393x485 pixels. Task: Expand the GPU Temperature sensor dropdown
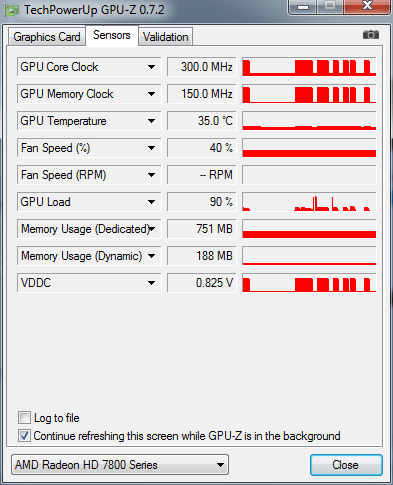[x=151, y=121]
